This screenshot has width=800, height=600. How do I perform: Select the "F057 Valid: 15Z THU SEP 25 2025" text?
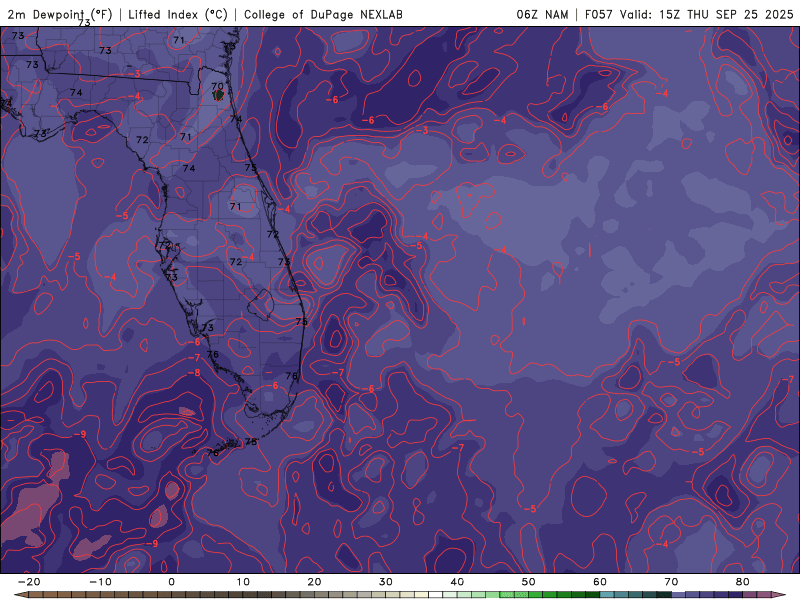pos(689,15)
